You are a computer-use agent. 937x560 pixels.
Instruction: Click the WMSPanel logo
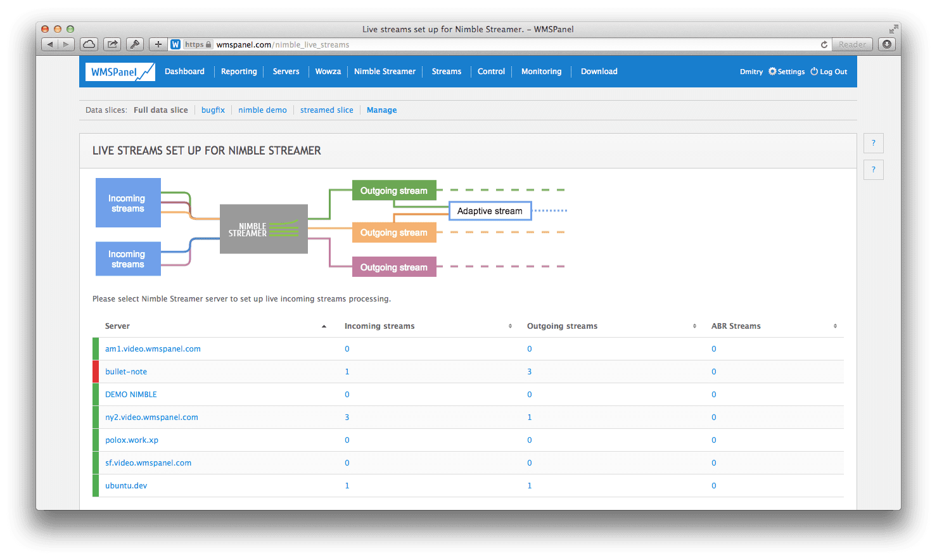tap(121, 72)
